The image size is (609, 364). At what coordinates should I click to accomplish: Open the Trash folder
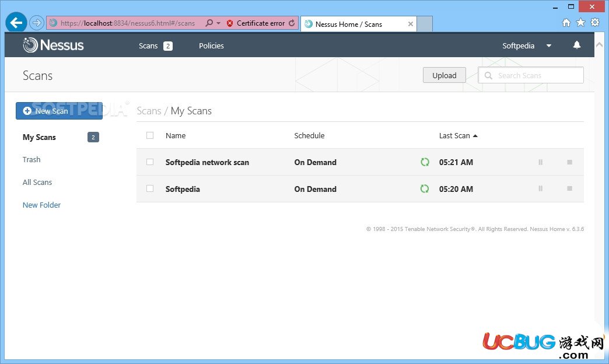pyautogui.click(x=32, y=160)
